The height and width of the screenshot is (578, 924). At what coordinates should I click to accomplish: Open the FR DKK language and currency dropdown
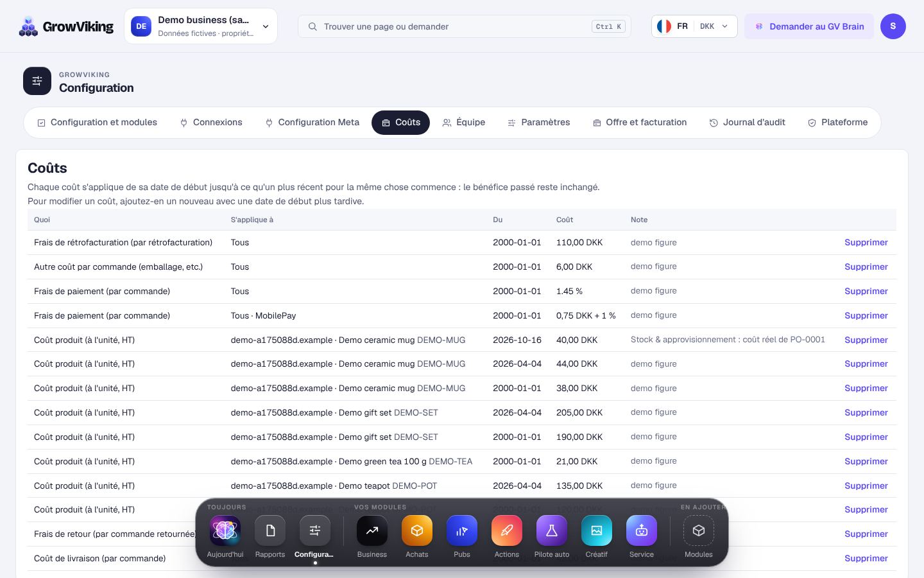pyautogui.click(x=694, y=26)
